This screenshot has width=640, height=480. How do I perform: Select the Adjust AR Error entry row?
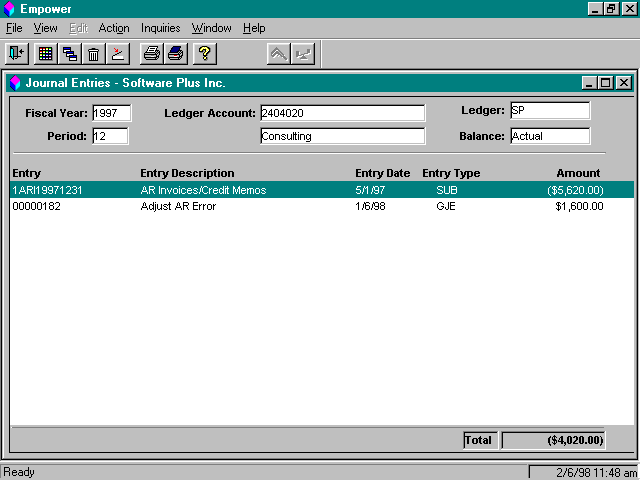tap(322, 206)
